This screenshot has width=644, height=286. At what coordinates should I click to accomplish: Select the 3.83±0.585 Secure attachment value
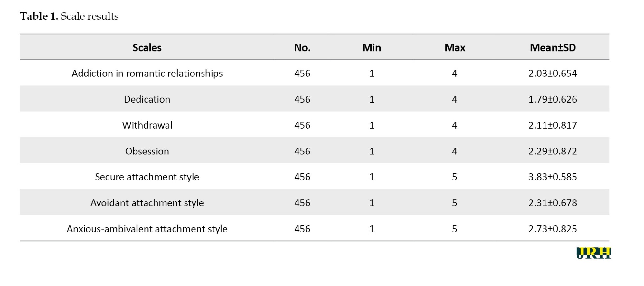coord(553,177)
